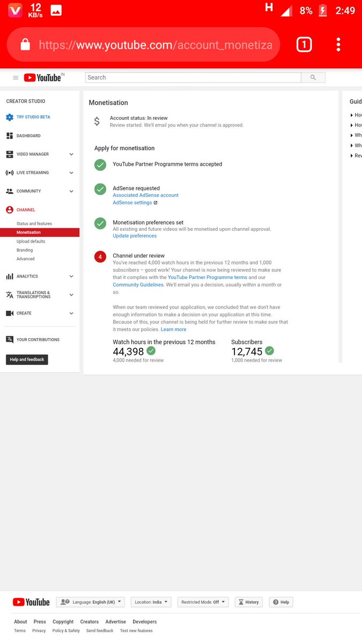This screenshot has height=644, width=362.
Task: Click the Try Studio Beta gear icon
Action: 10,117
